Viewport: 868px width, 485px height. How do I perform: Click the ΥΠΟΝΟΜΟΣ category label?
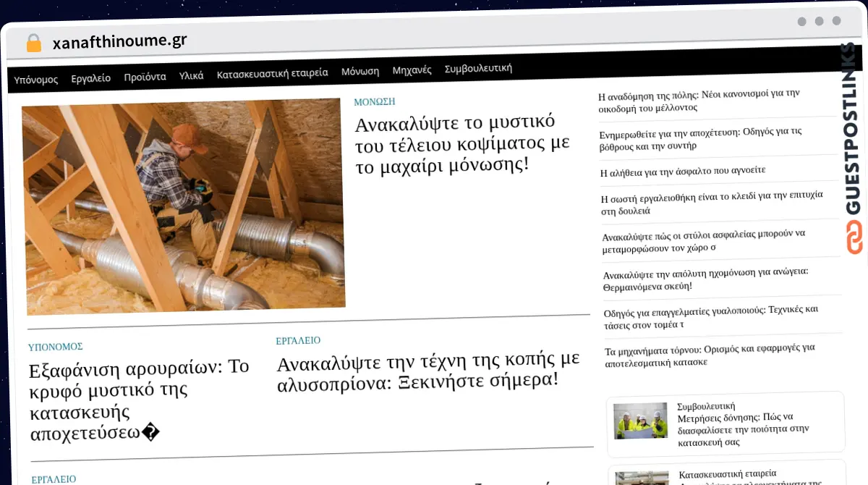point(56,347)
